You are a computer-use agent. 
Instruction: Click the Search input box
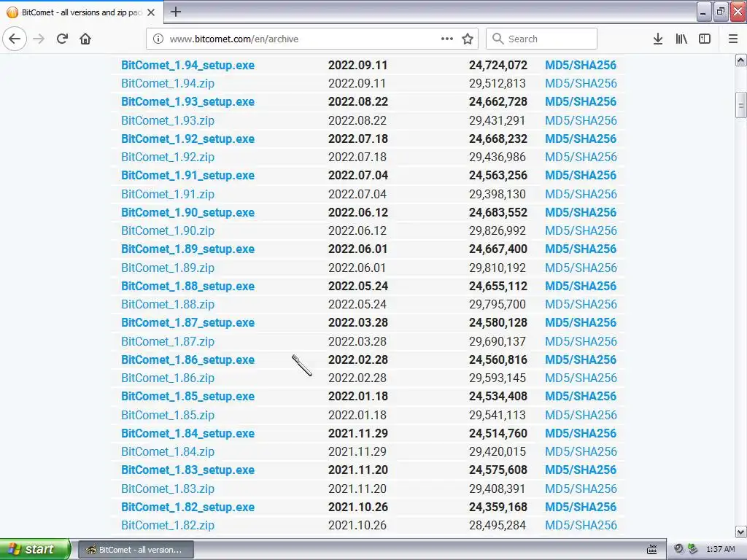tap(541, 39)
